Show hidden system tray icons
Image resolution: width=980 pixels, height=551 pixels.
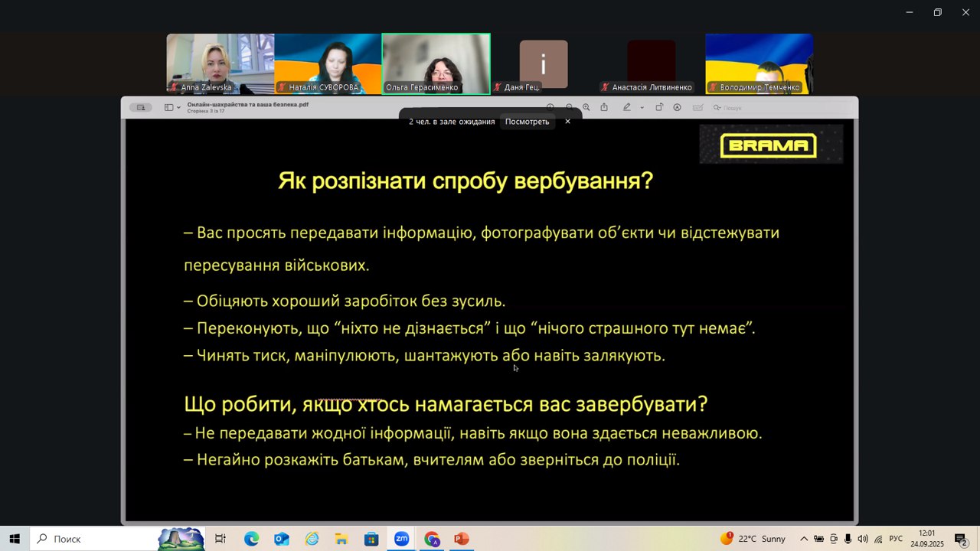point(804,539)
